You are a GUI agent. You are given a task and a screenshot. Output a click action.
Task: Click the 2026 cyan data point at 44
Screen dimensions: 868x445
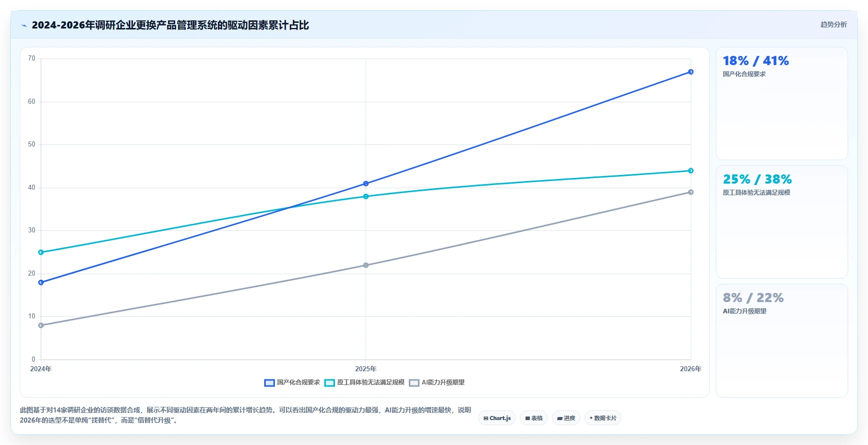coord(691,171)
